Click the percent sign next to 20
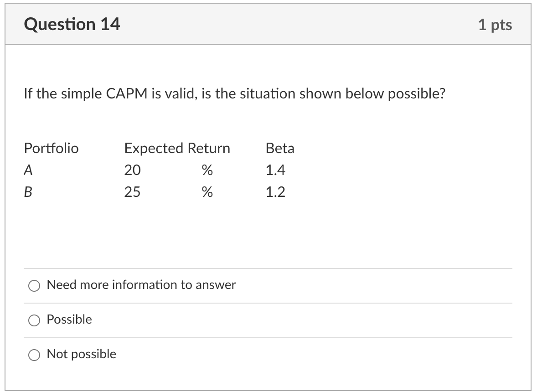 click(207, 170)
